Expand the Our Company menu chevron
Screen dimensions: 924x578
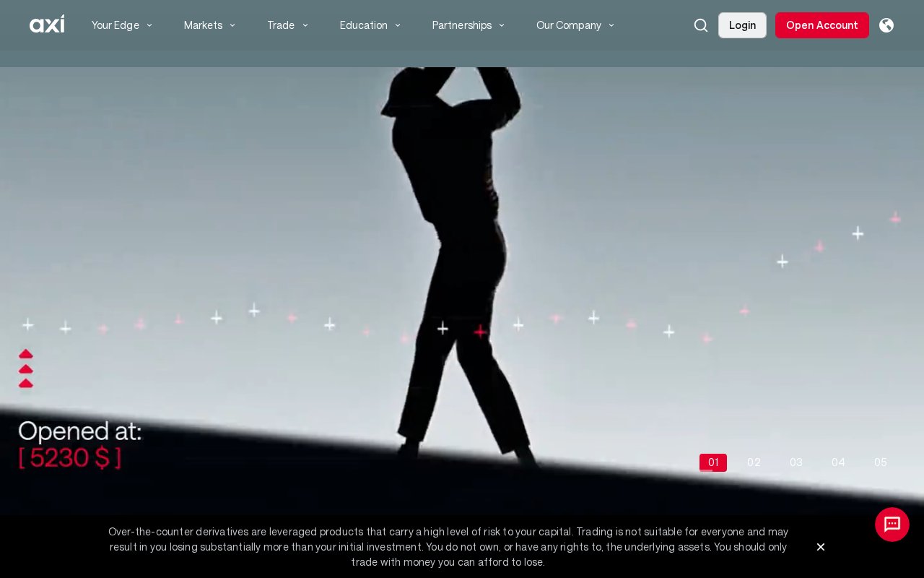[x=611, y=25]
